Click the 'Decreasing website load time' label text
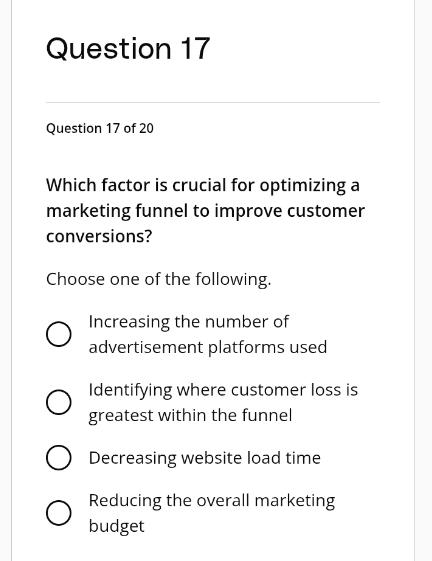The image size is (432, 561). [x=205, y=458]
